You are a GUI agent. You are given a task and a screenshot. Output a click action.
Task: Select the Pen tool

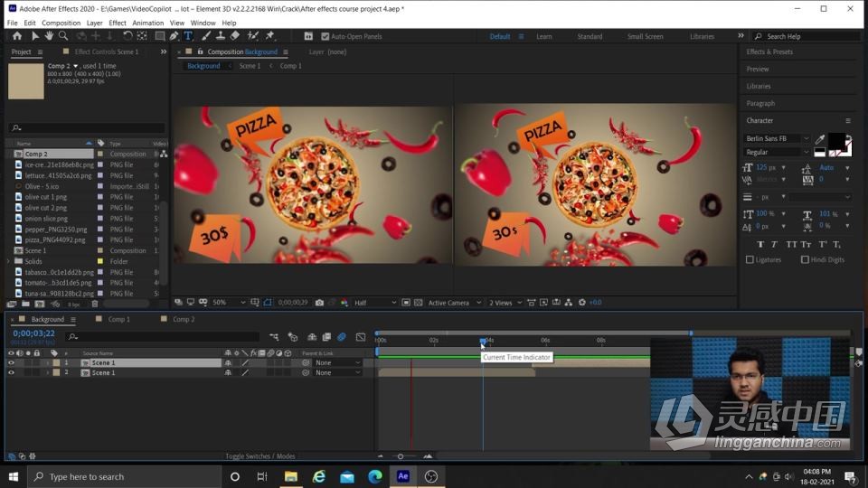pyautogui.click(x=174, y=36)
